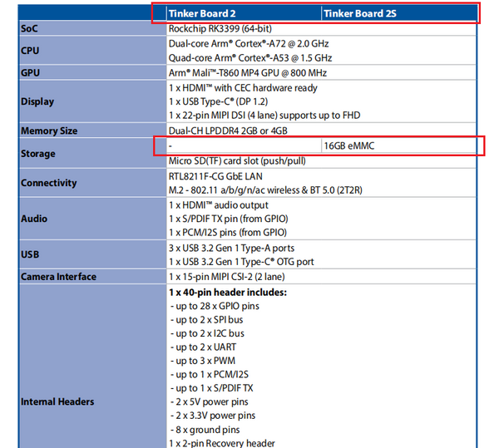Screen dimensions: 499x448
Task: Click '- up to 28 x GPIO pins' line
Action: click(x=215, y=306)
